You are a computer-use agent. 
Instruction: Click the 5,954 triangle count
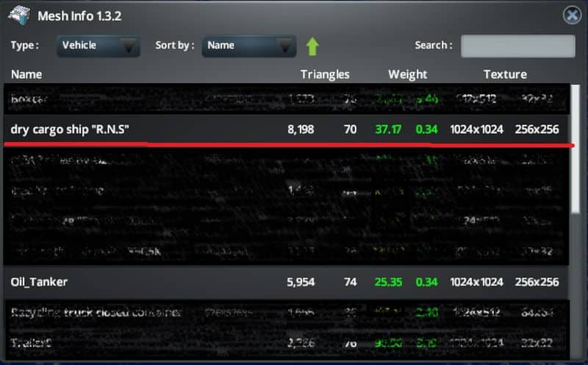coord(301,282)
